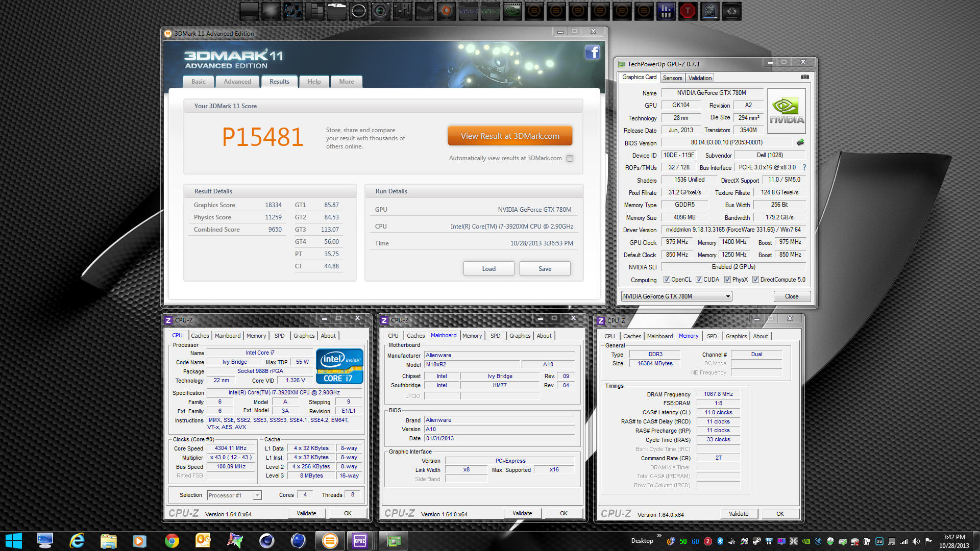
Task: Toggle the OpenCL checkbox in GPU-Z
Action: point(666,280)
